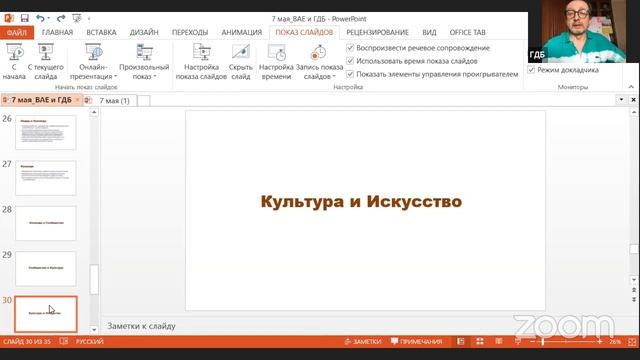Toggle Режим докладчика checkbox
Screen dimensions: 640x360
531,70
